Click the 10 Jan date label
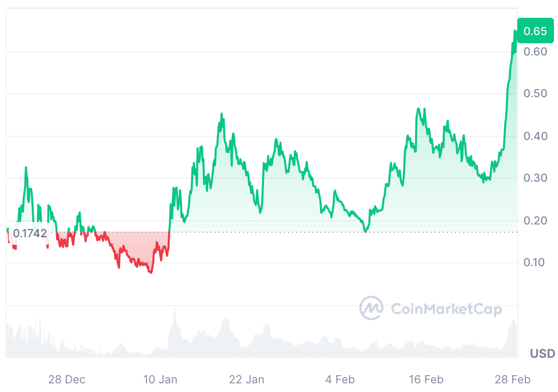This screenshot has width=558, height=392. click(160, 379)
